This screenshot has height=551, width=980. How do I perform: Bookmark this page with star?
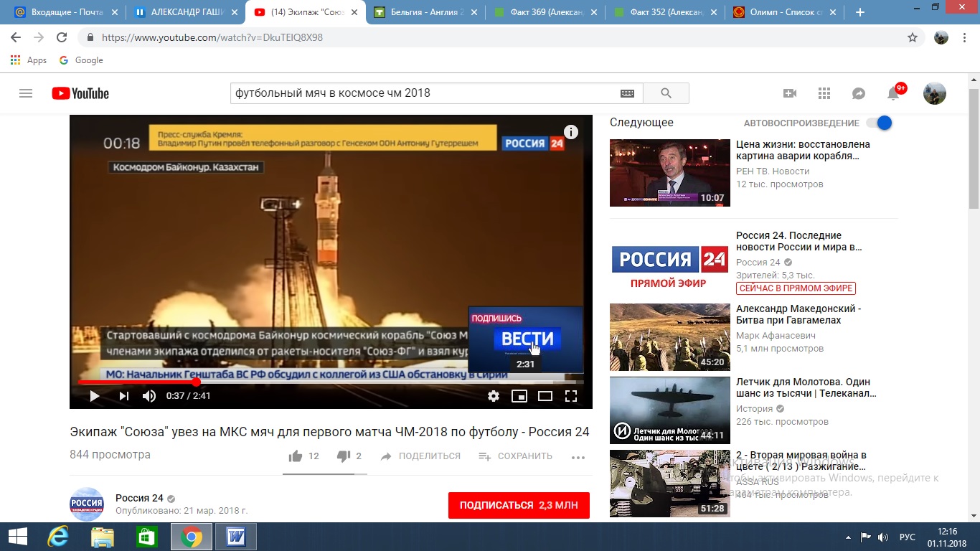coord(913,37)
